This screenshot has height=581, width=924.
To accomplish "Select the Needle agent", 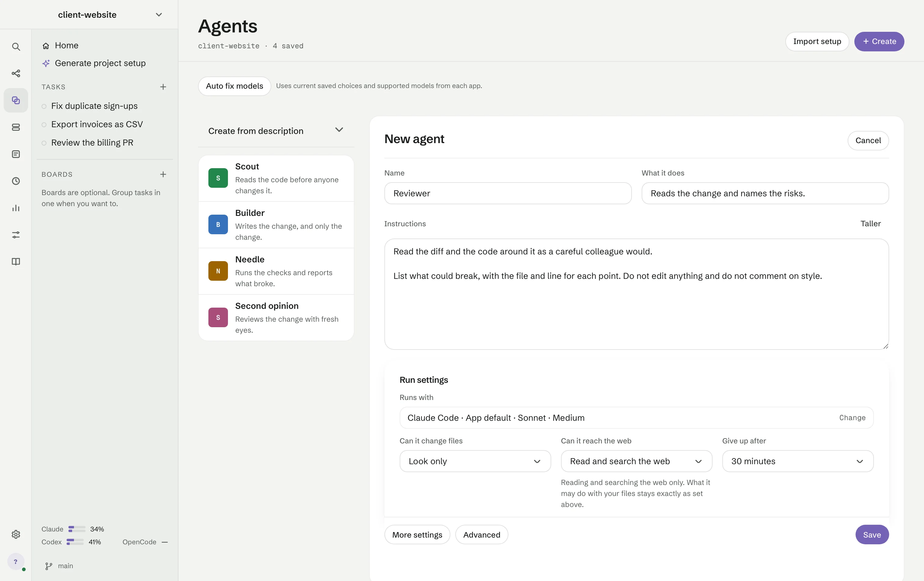I will 276,271.
